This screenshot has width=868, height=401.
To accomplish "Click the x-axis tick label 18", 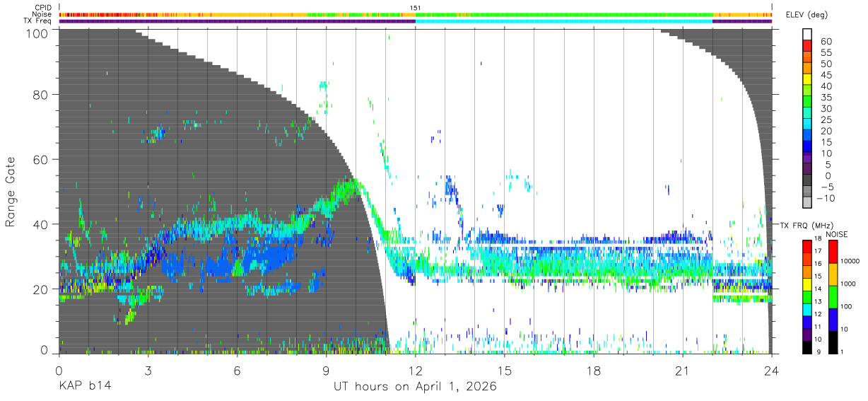I will pyautogui.click(x=594, y=370).
